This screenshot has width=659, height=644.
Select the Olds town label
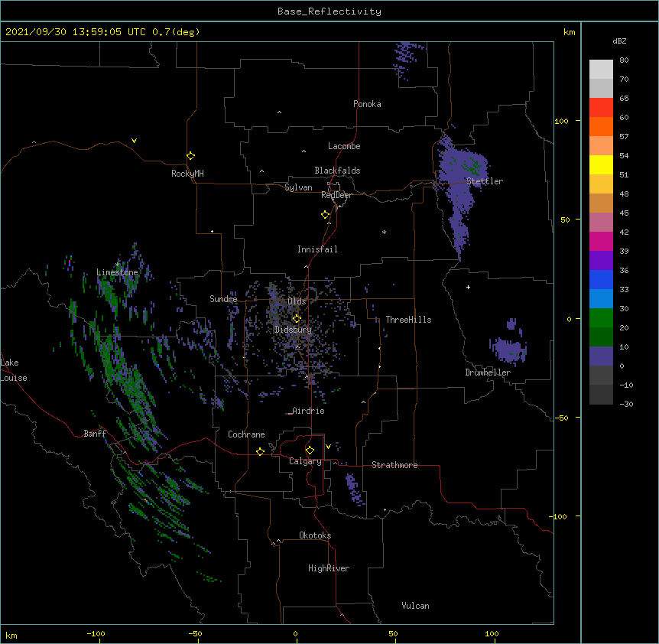pos(297,301)
